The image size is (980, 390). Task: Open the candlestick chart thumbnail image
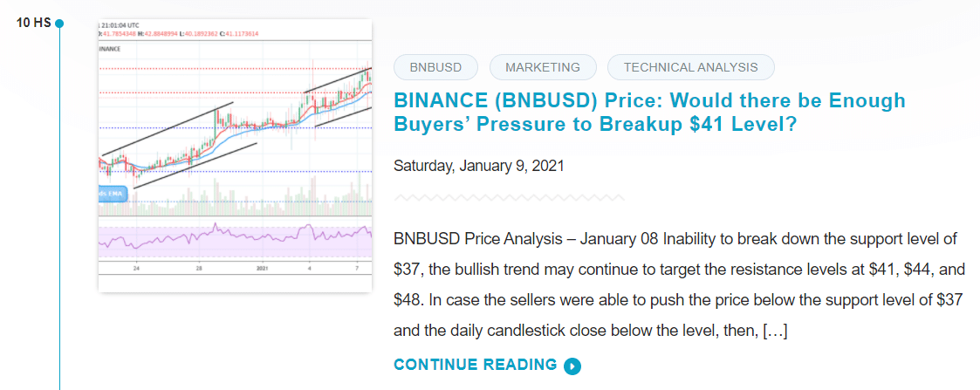[235, 155]
